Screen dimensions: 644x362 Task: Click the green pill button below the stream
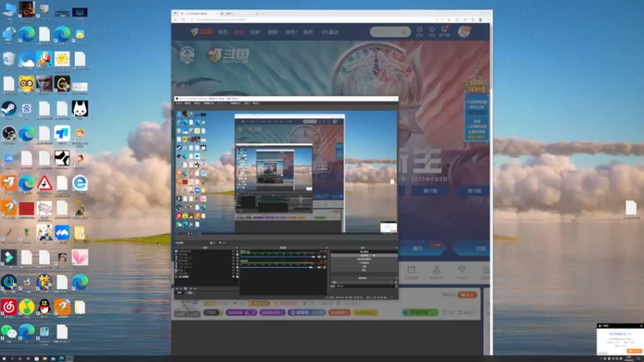click(419, 312)
